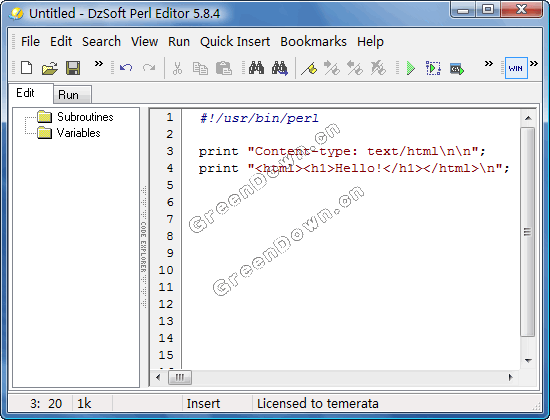
Task: Click the Hello! html print line
Action: [x=354, y=168]
